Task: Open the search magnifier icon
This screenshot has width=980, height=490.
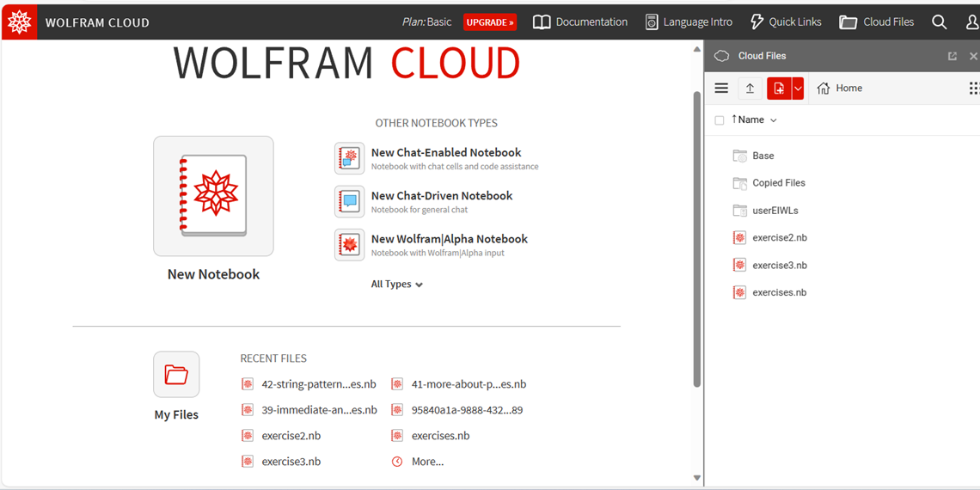Action: (939, 21)
